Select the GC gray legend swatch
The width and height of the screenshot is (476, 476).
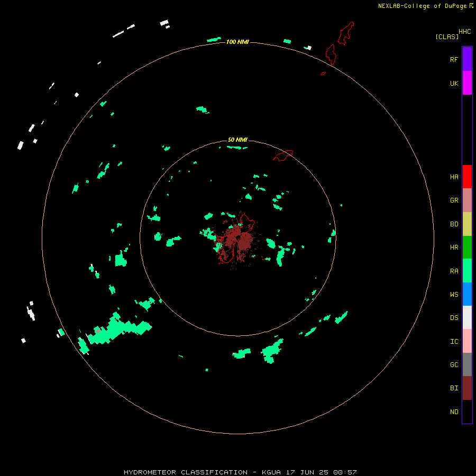pyautogui.click(x=467, y=364)
